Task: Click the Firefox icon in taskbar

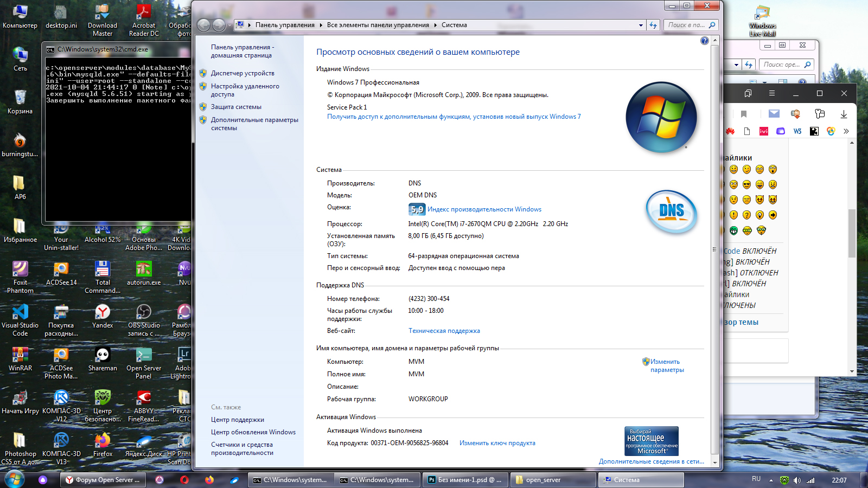Action: click(209, 480)
